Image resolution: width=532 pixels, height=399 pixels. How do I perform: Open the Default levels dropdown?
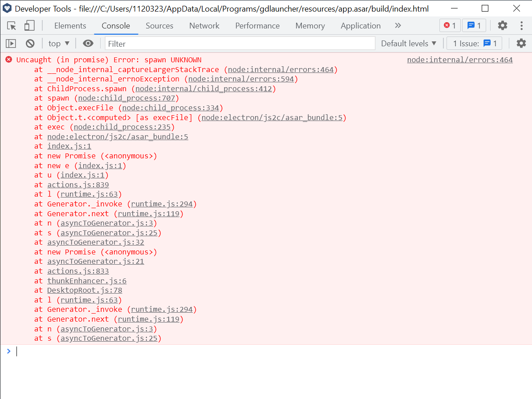409,44
